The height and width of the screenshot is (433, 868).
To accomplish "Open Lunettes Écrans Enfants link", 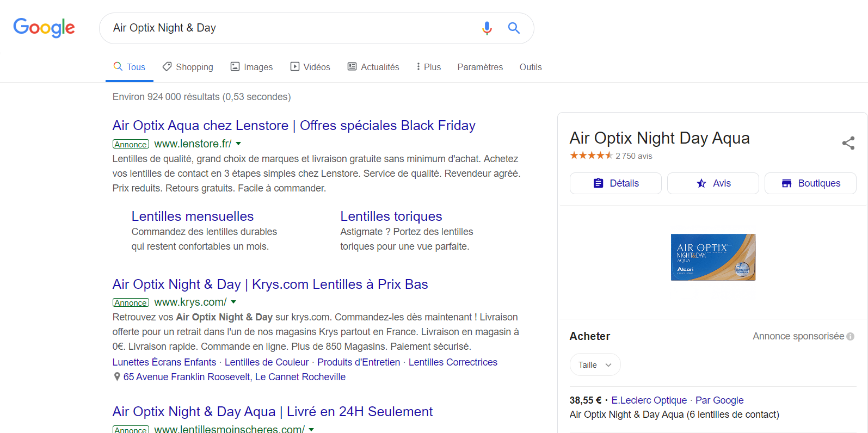I will pyautogui.click(x=164, y=362).
